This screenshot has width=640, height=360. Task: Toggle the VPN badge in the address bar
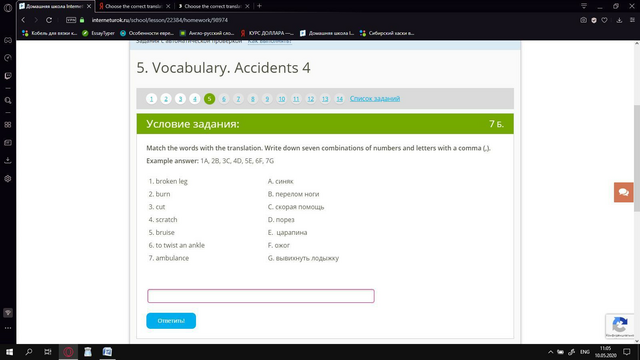71,20
